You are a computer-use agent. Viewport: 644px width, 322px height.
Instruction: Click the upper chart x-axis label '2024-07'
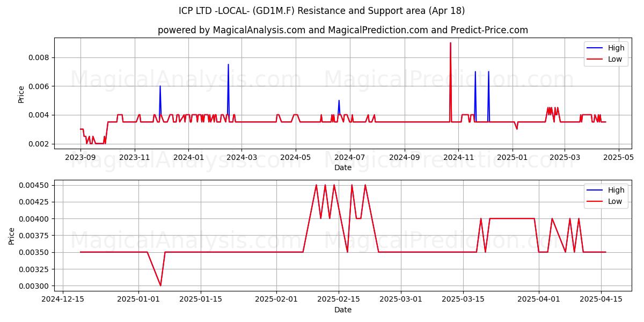[350, 157]
